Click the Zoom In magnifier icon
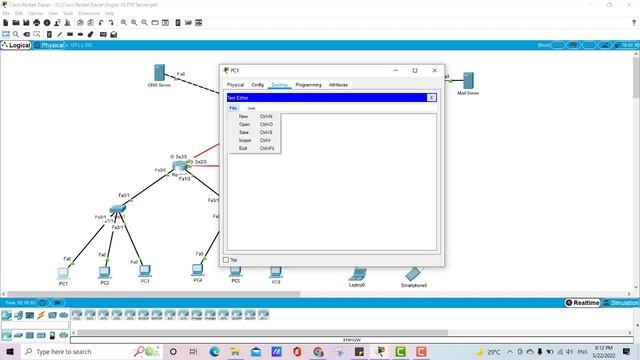The width and height of the screenshot is (640, 360). pos(124,23)
